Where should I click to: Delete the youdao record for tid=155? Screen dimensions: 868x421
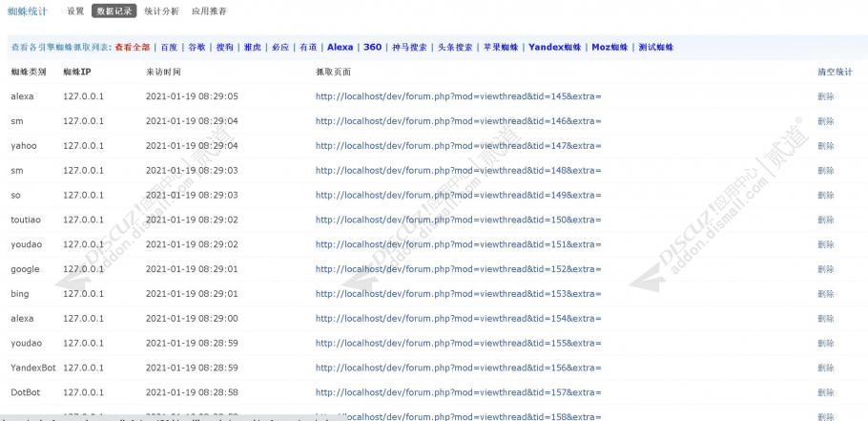pyautogui.click(x=826, y=343)
